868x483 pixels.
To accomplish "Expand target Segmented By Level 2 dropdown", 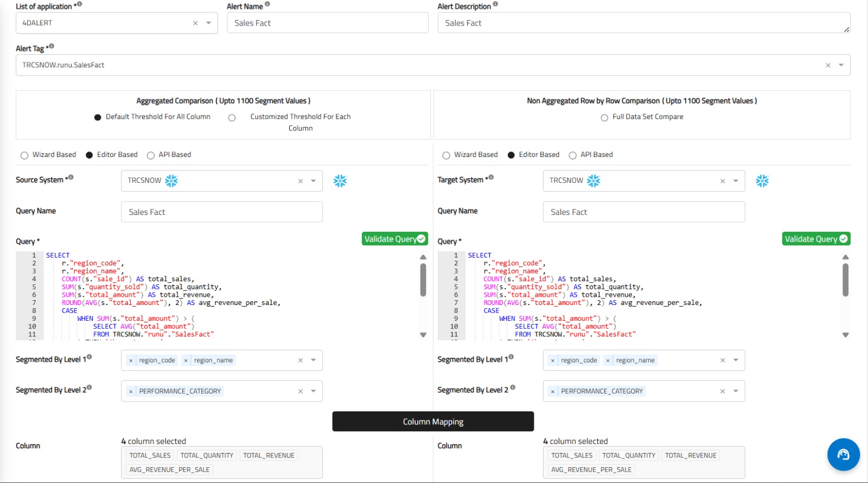I will coord(736,391).
